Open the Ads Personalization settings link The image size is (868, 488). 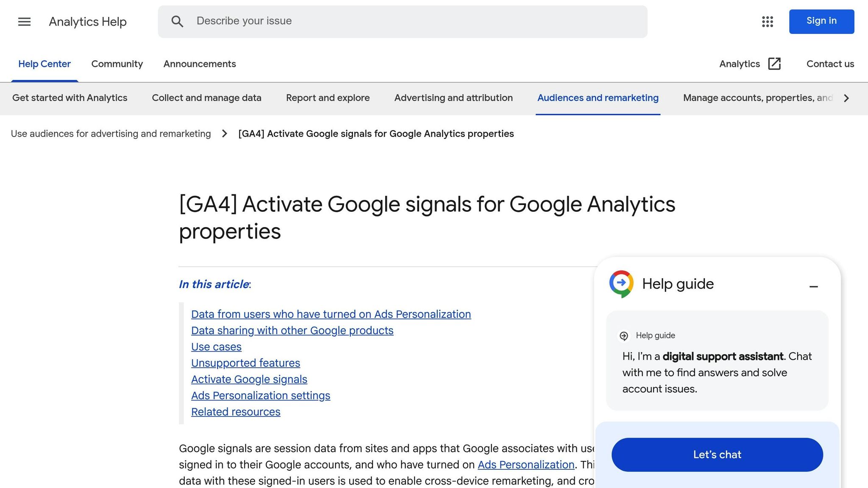(261, 395)
